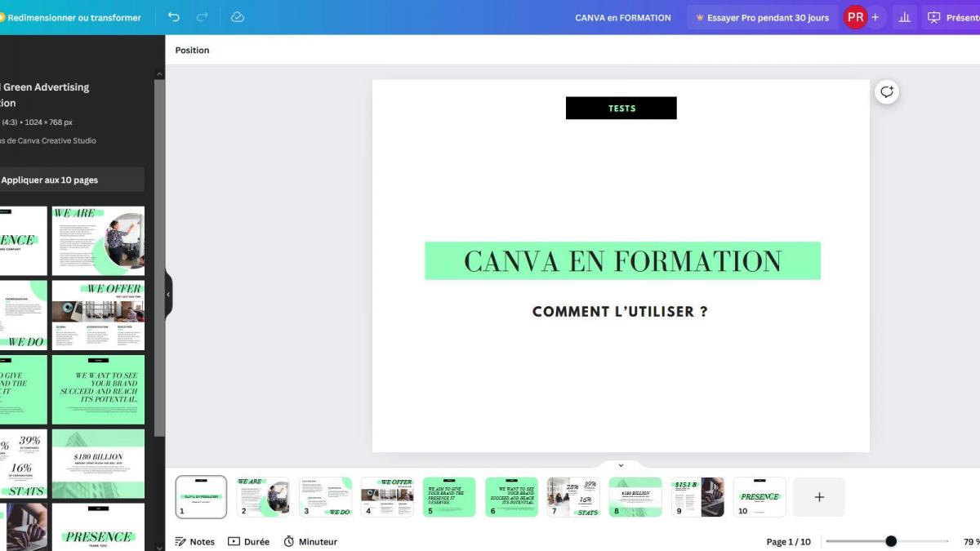Open the cloud save status icon
This screenshot has width=980, height=551.
[238, 17]
